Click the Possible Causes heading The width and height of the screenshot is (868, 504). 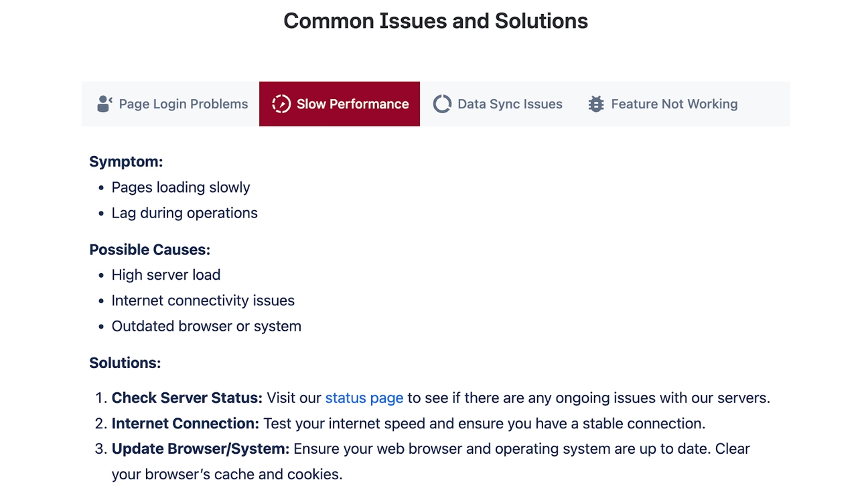point(149,249)
